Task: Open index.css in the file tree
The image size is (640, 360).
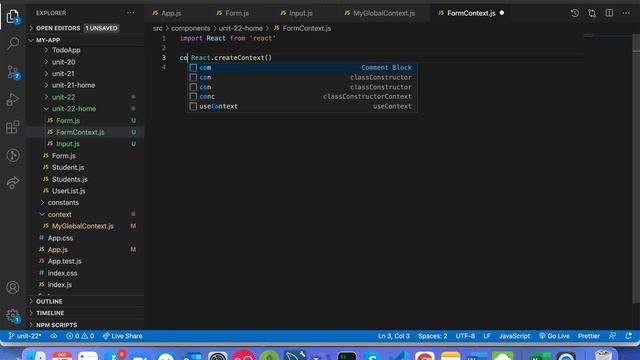Action: pos(62,273)
